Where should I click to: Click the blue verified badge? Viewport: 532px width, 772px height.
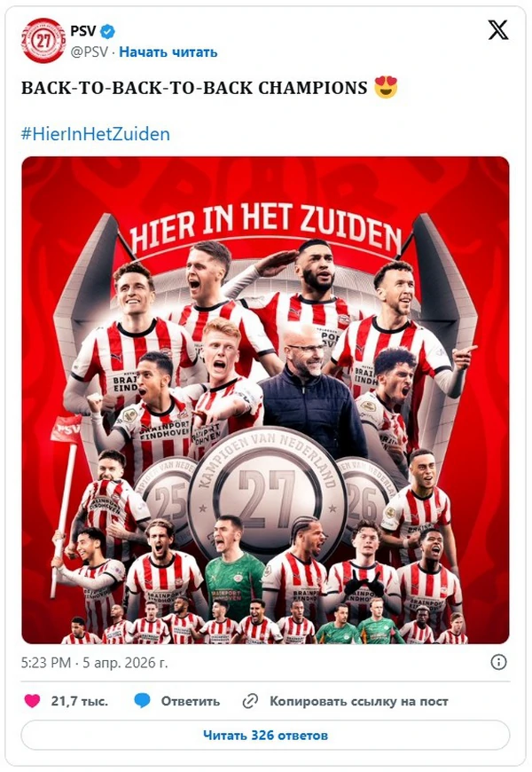point(108,32)
